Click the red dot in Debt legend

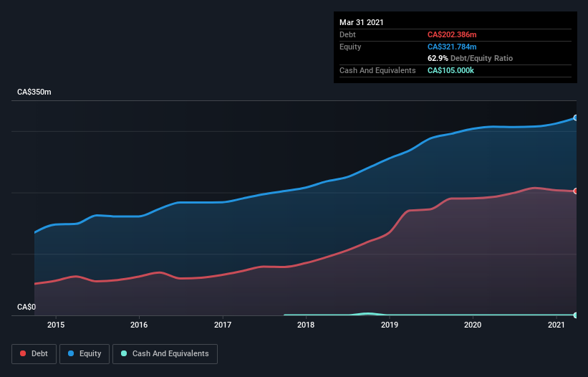point(23,353)
